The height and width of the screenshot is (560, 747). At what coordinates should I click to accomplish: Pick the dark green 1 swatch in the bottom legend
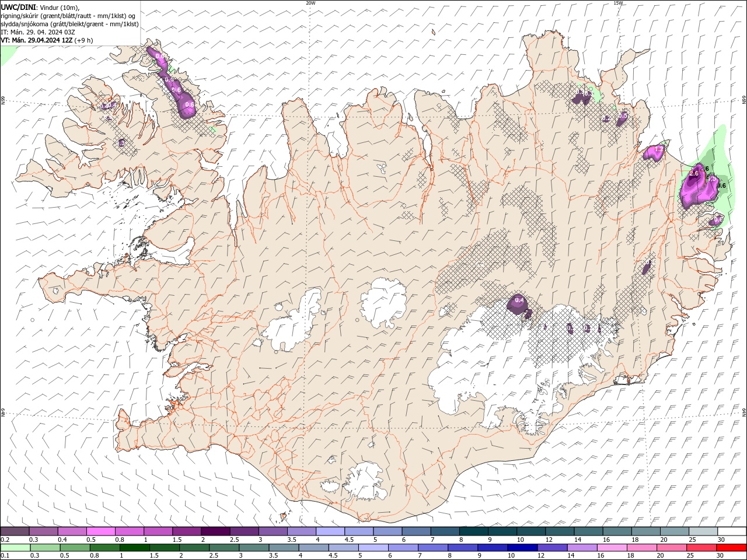pos(134,548)
